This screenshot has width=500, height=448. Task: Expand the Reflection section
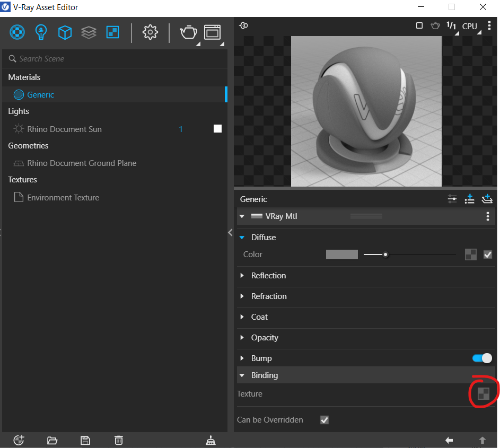pos(242,275)
